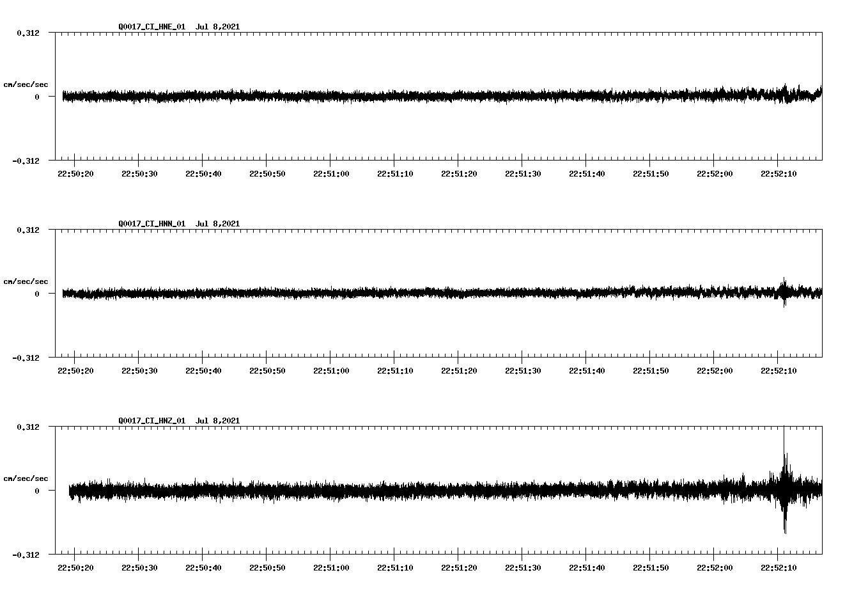
Task: Click the 22:51:00 tick label under top plot
Action: pos(330,172)
